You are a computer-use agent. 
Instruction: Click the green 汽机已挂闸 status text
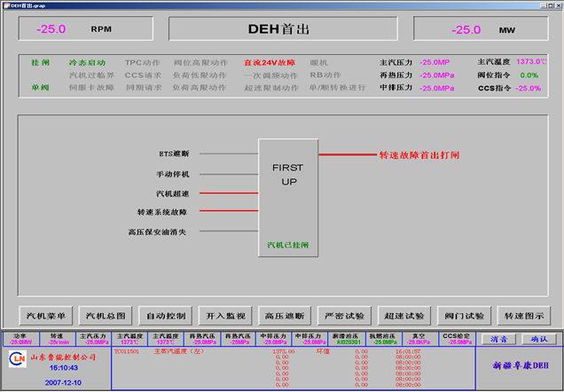pos(287,246)
